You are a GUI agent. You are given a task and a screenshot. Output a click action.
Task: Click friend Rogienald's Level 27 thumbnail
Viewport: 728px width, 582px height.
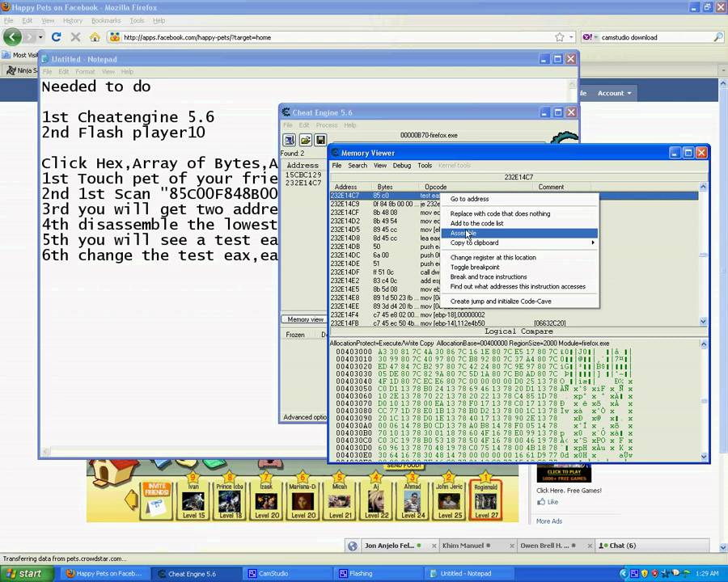point(485,501)
